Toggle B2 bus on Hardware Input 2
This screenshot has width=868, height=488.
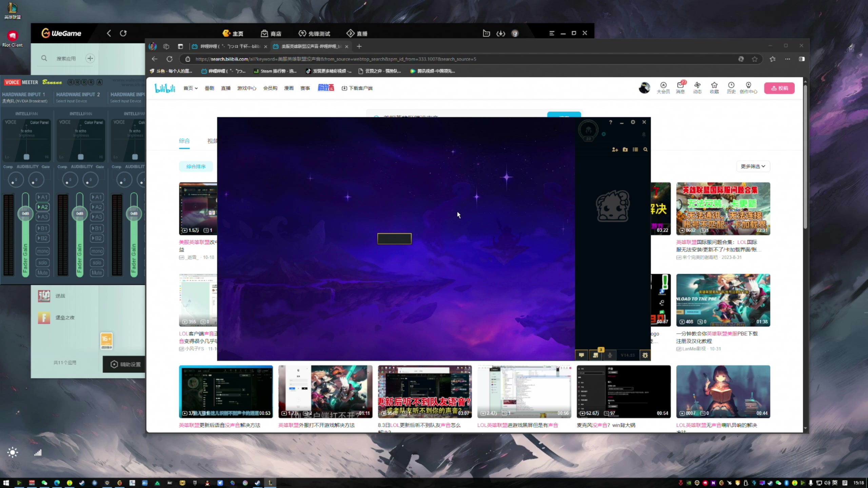point(97,238)
